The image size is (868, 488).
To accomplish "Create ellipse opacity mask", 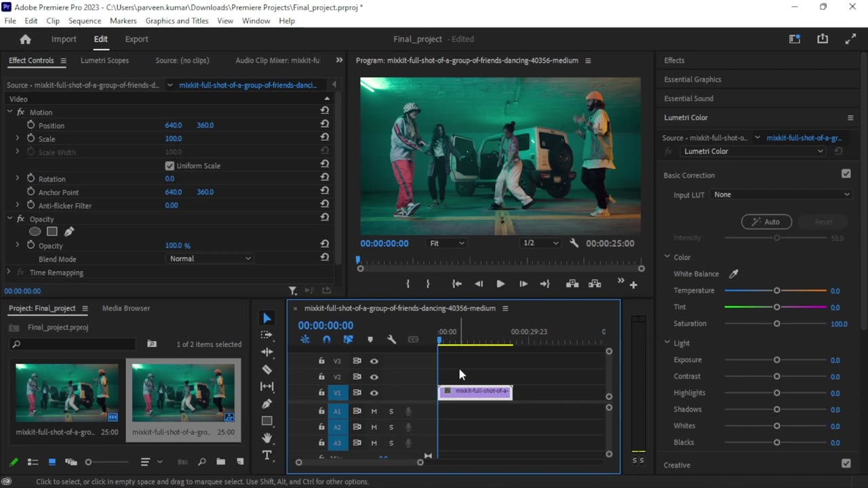I will click(35, 232).
